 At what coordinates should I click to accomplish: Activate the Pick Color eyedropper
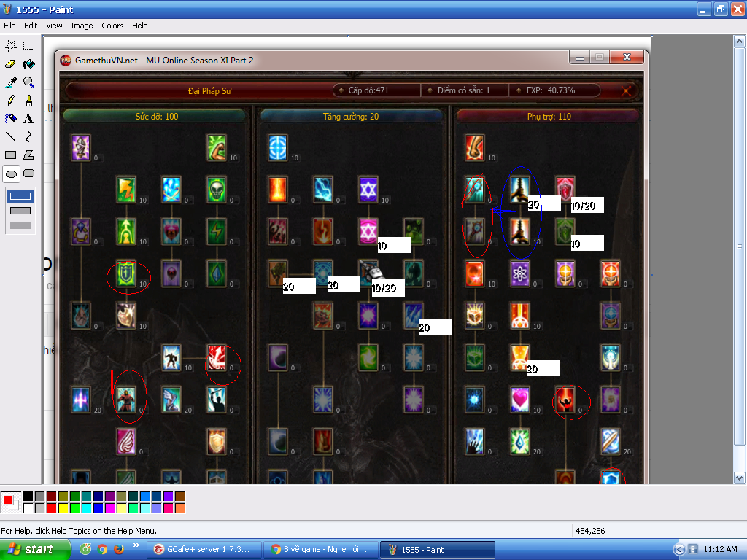pyautogui.click(x=11, y=82)
